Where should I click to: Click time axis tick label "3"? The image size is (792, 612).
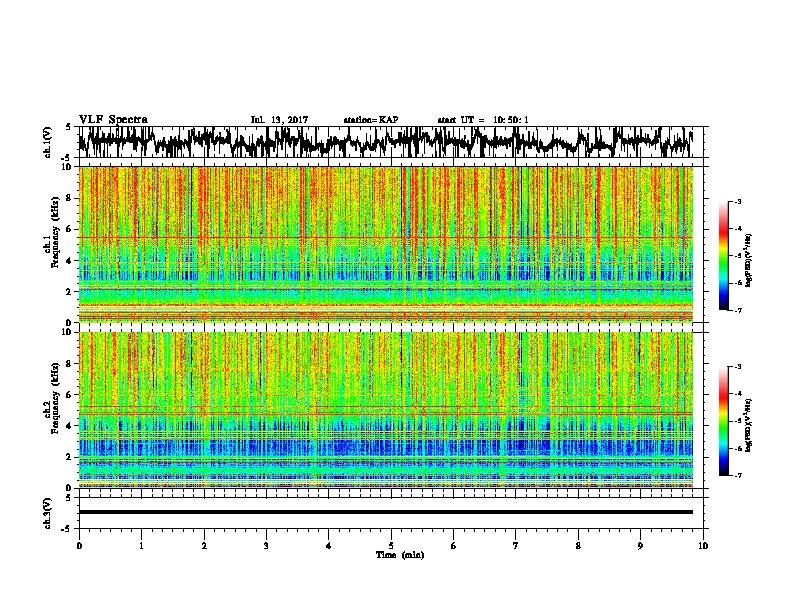pyautogui.click(x=266, y=546)
